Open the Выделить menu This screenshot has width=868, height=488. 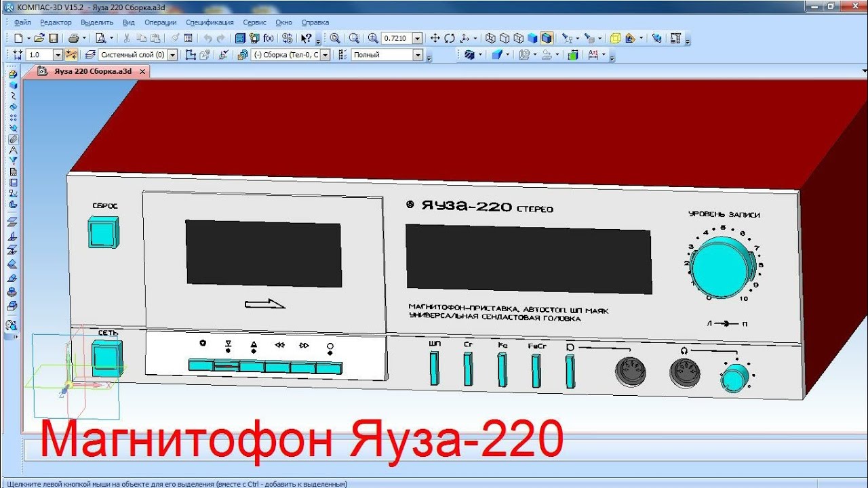(97, 22)
